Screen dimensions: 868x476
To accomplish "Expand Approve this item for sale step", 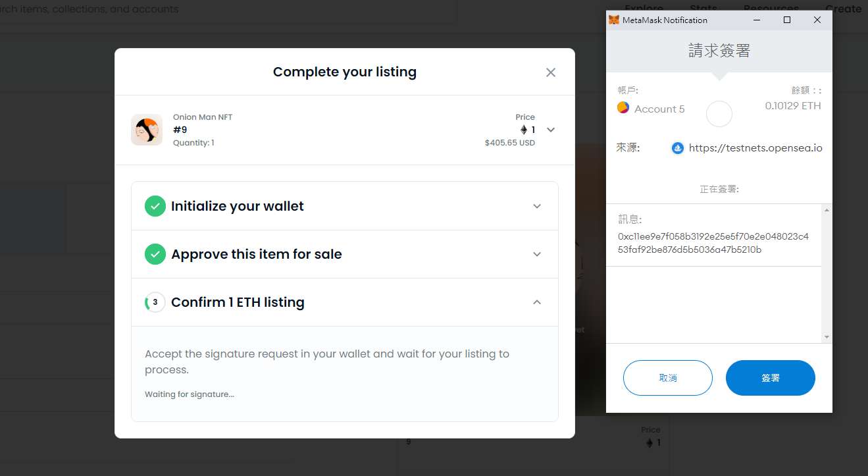I will pyautogui.click(x=537, y=254).
